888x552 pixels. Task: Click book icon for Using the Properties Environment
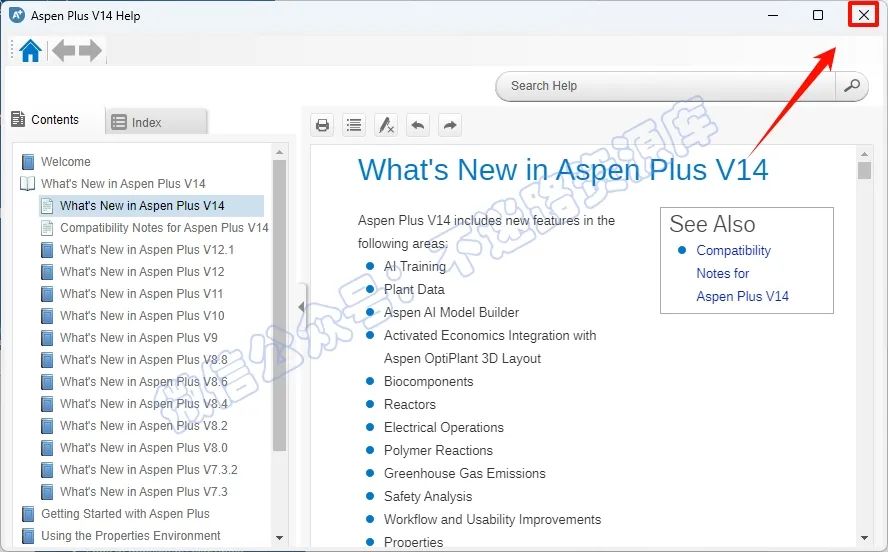click(x=28, y=536)
